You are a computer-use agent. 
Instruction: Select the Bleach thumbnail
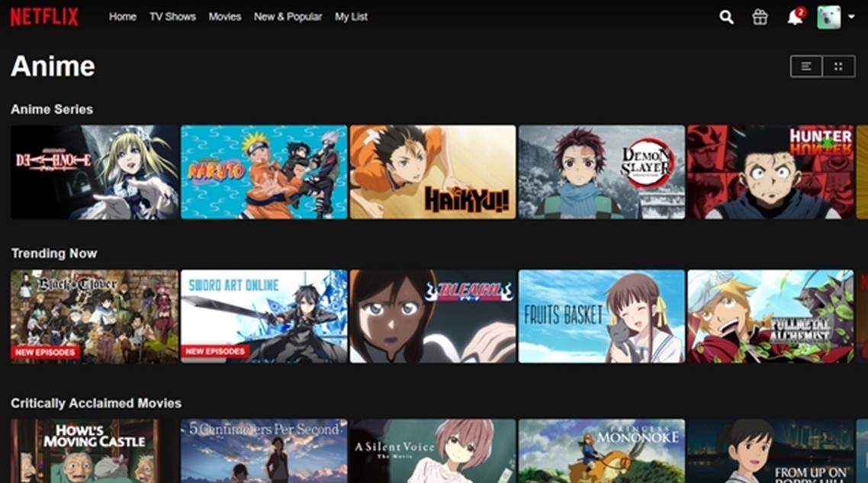(433, 317)
